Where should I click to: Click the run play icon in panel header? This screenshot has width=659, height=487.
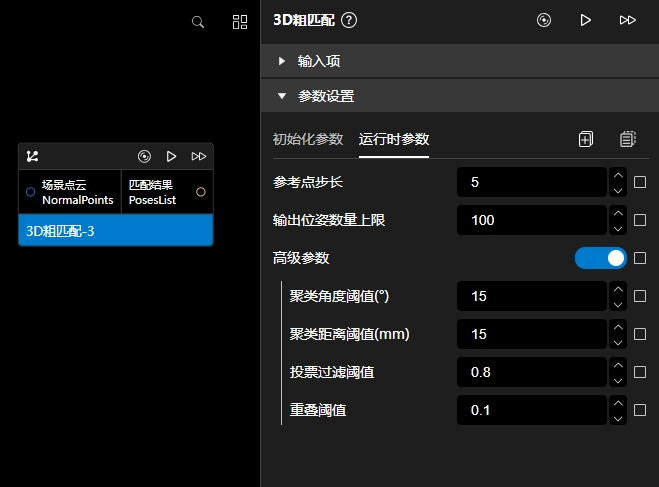[586, 20]
